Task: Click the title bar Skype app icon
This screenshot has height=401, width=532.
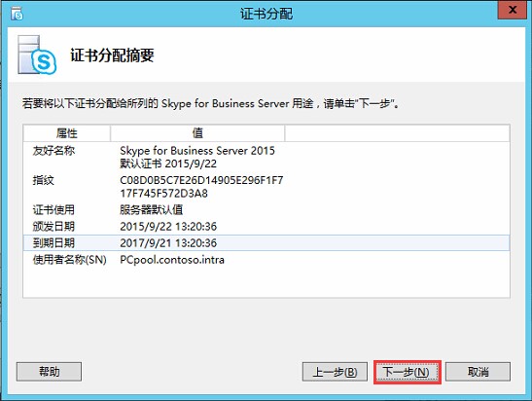Action: 17,14
